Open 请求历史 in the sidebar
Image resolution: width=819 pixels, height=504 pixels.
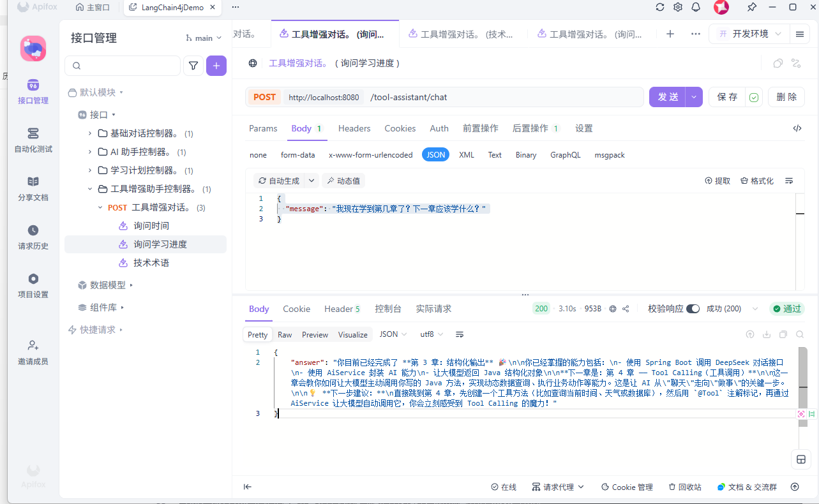coord(33,237)
